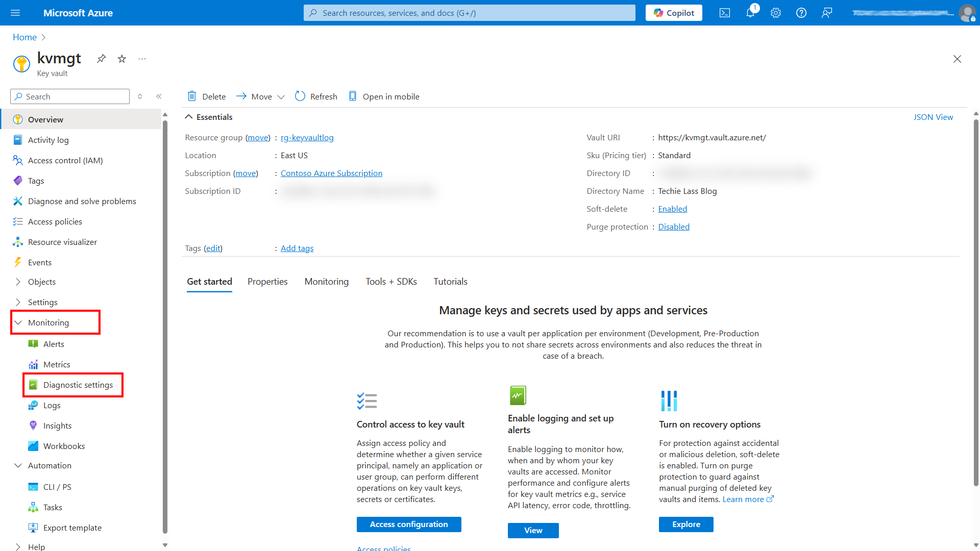
Task: Switch to the Properties tab
Action: 267,281
